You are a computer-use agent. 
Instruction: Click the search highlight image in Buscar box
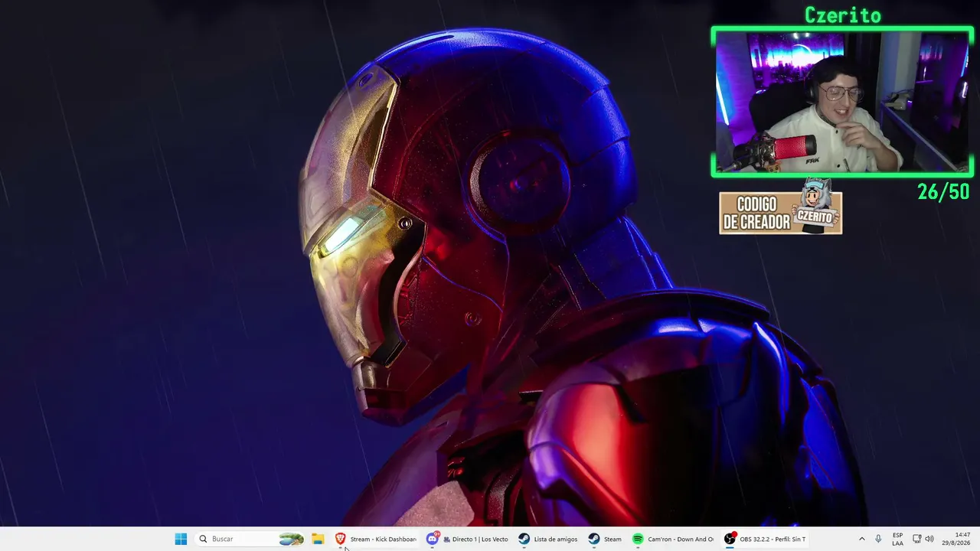tap(291, 539)
